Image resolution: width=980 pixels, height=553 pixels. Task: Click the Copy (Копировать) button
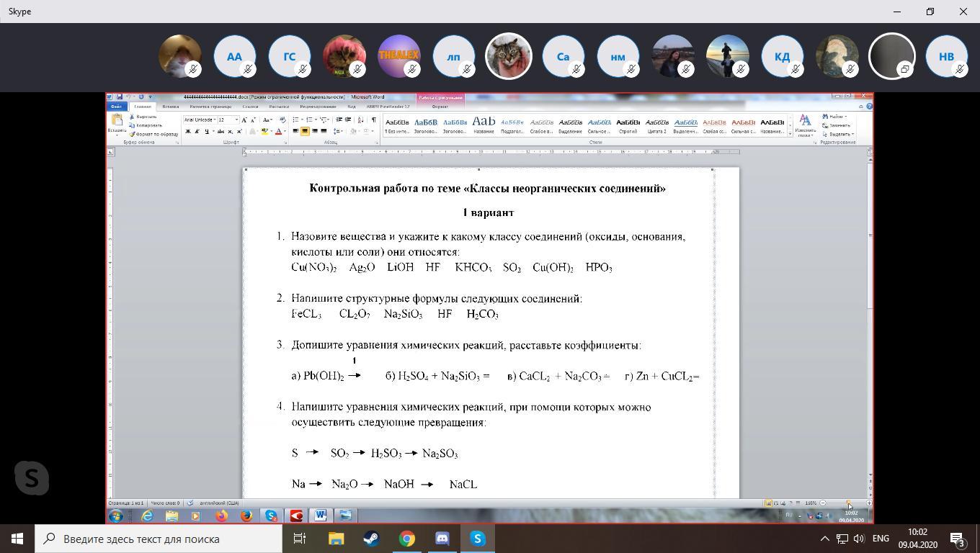[x=146, y=125]
